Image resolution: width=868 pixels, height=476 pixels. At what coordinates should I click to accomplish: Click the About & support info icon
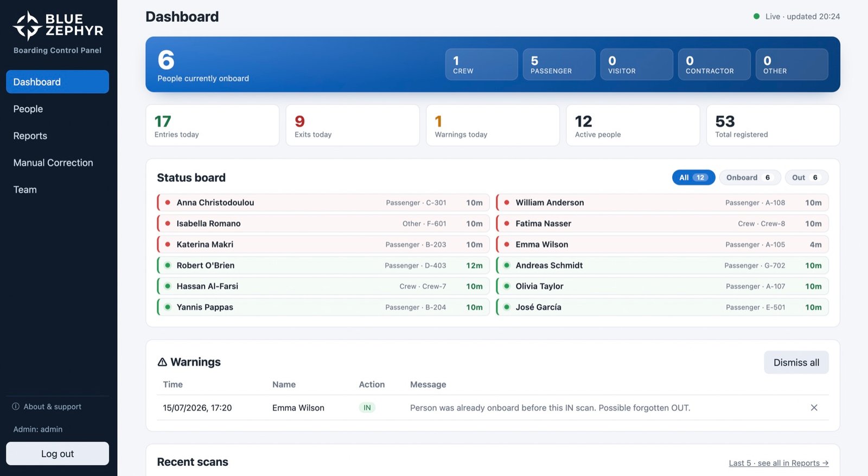[x=16, y=407]
